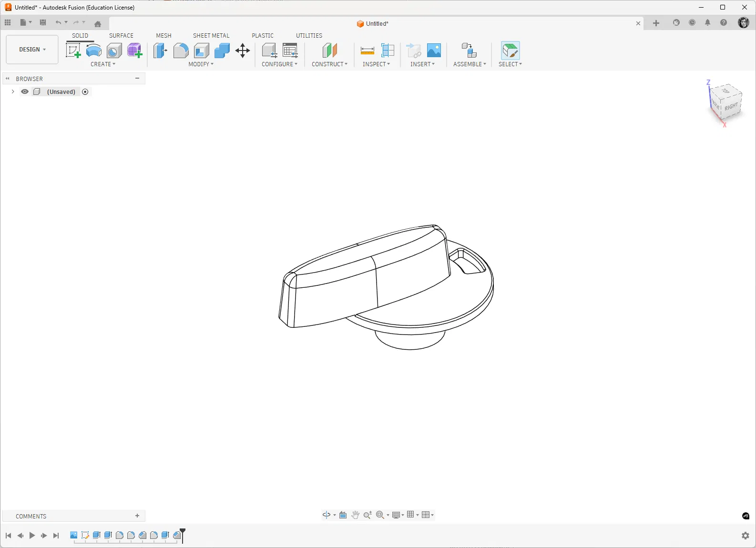The image size is (756, 548).
Task: Collapse the BROWSER panel with minus button
Action: point(137,78)
